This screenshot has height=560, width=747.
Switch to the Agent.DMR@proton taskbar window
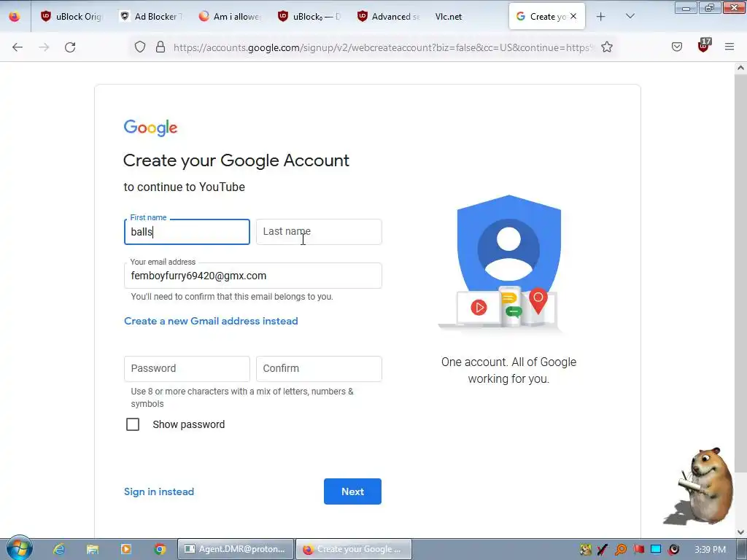(236, 549)
